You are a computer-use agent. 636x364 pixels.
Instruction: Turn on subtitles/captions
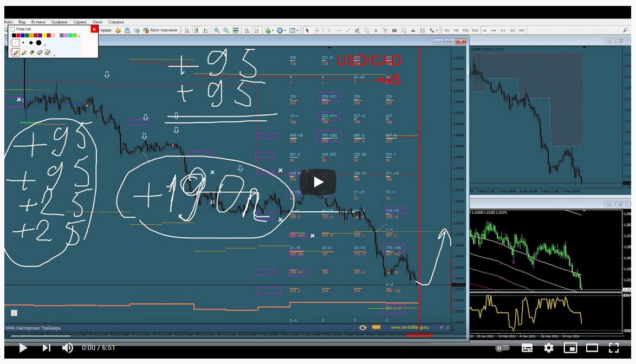[x=527, y=348]
